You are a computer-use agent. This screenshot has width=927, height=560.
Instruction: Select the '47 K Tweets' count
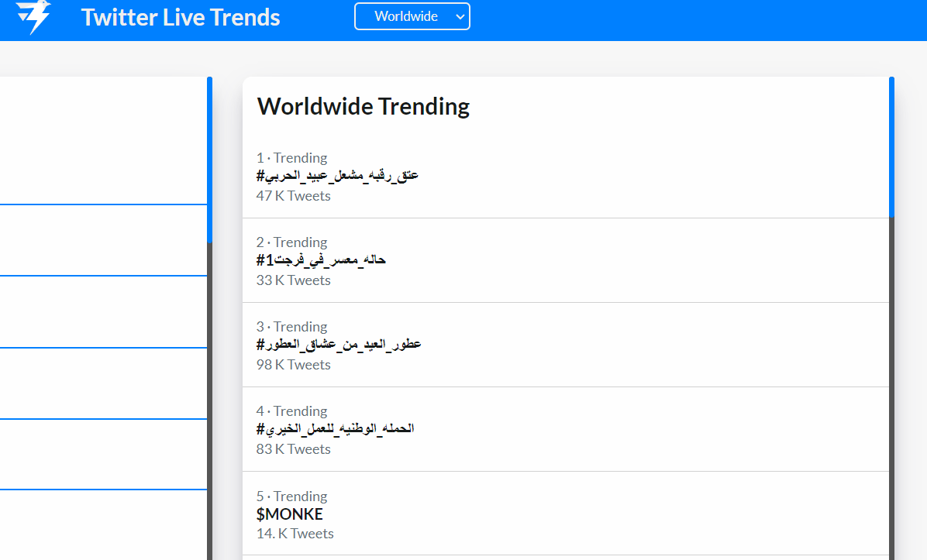click(x=293, y=195)
